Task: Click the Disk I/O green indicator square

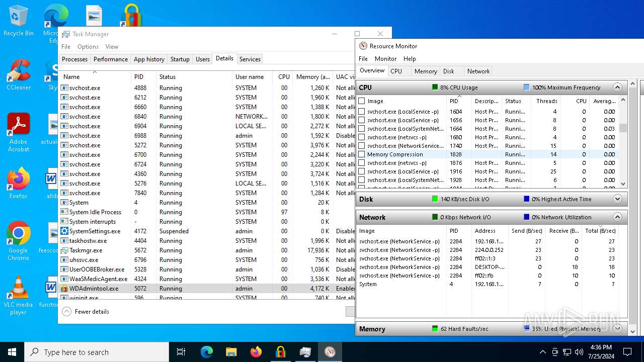Action: tap(435, 199)
